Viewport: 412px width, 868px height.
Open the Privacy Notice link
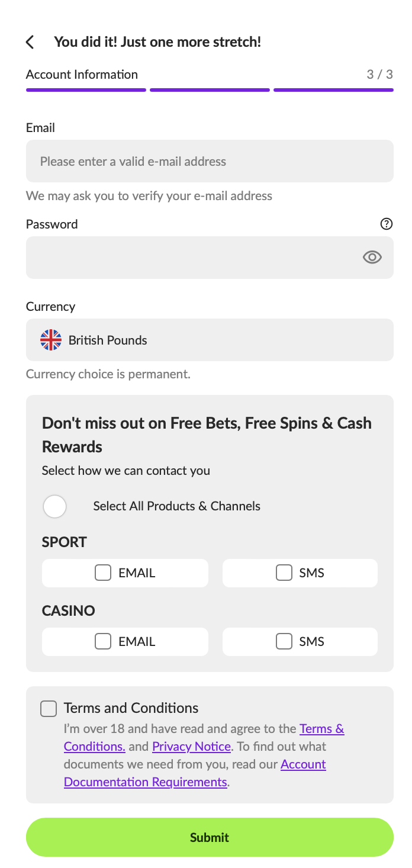[x=191, y=746]
